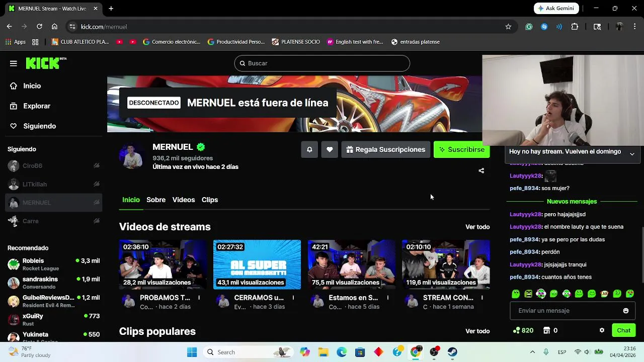
Task: Click the Windows Start button
Action: click(x=192, y=352)
